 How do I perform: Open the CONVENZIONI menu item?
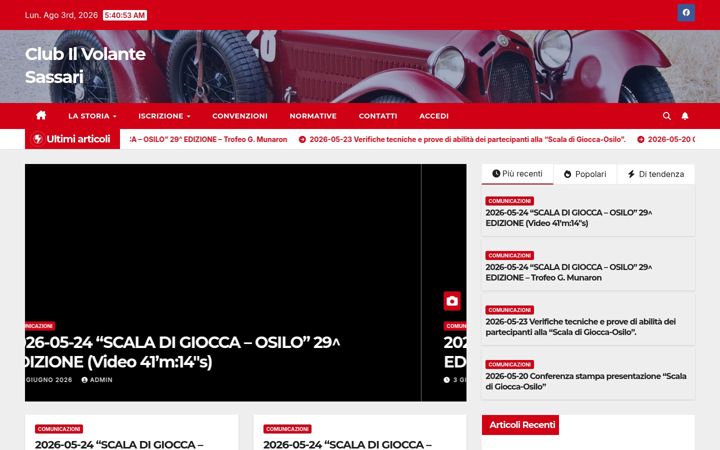coord(240,116)
